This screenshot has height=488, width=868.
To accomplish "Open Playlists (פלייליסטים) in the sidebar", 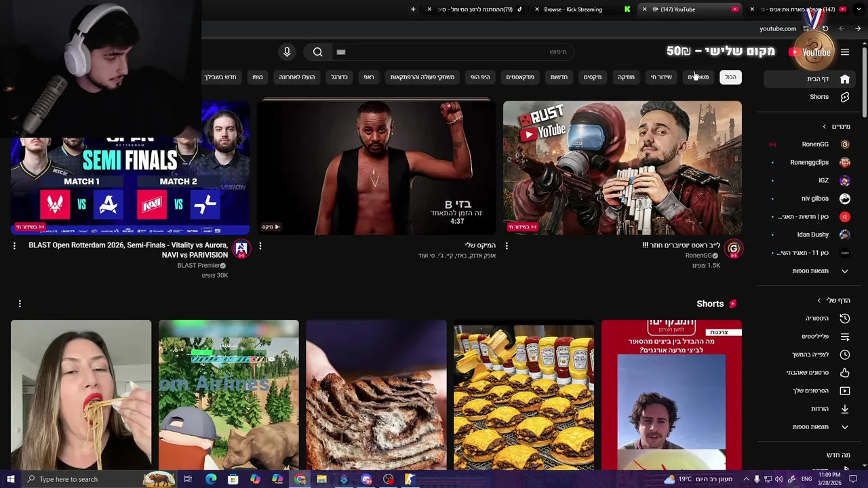I will coord(811,336).
